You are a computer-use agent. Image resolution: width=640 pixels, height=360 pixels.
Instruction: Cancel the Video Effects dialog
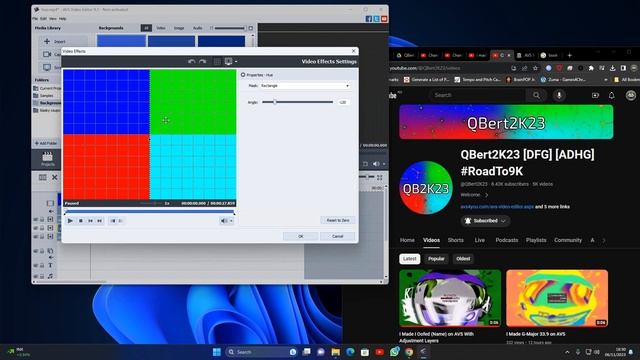[338, 236]
